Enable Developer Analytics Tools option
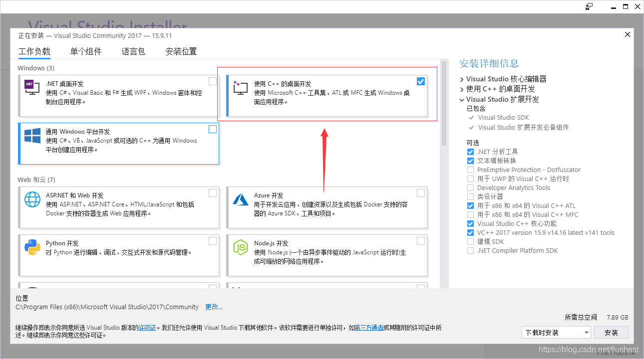The width and height of the screenshot is (644, 359). click(470, 187)
